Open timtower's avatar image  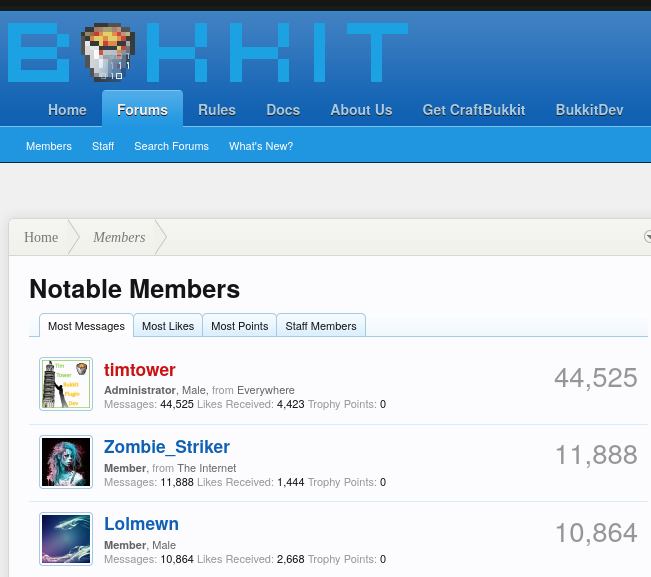[66, 384]
